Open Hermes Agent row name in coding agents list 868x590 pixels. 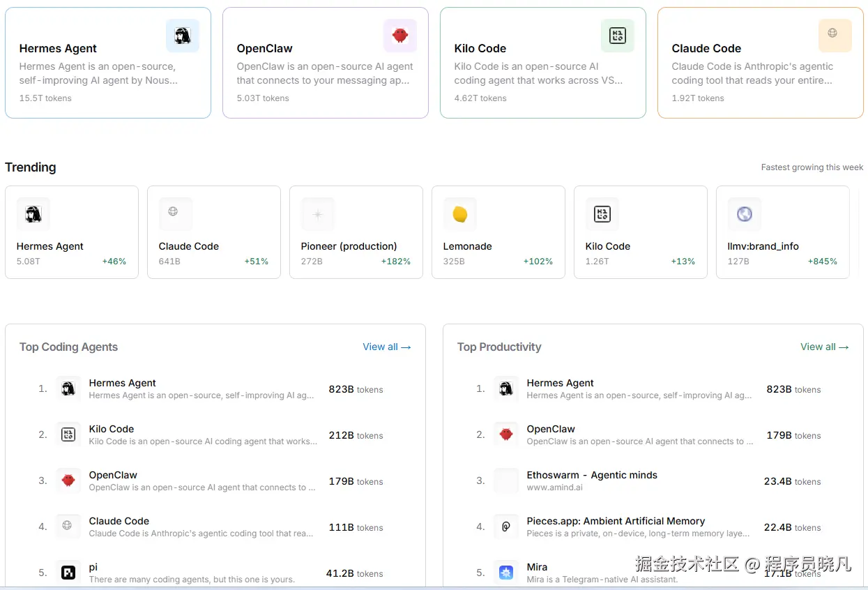point(123,383)
